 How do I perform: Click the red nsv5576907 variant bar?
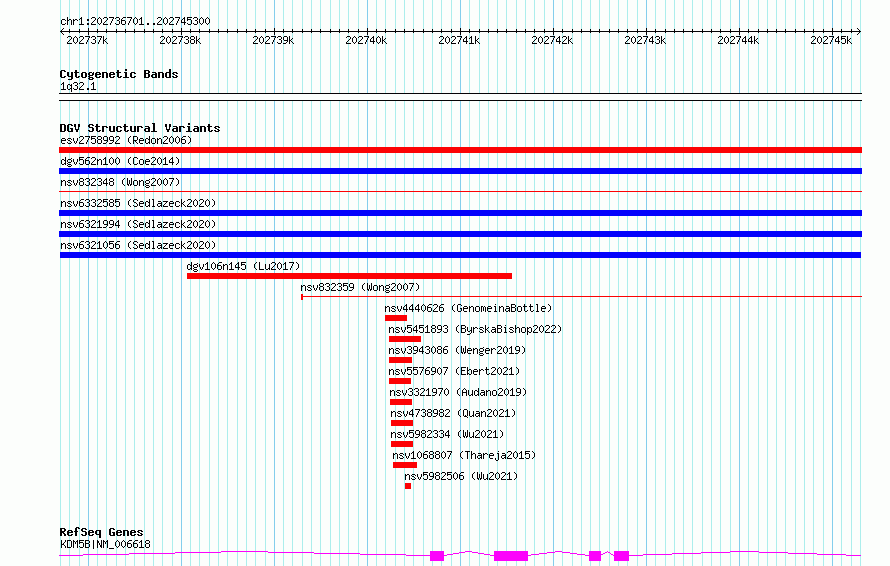tap(400, 381)
